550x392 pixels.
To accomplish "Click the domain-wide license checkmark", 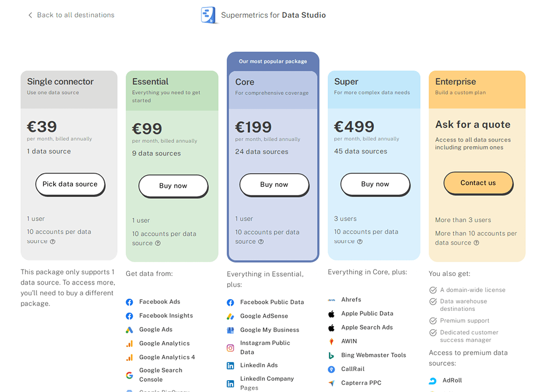I will [433, 290].
